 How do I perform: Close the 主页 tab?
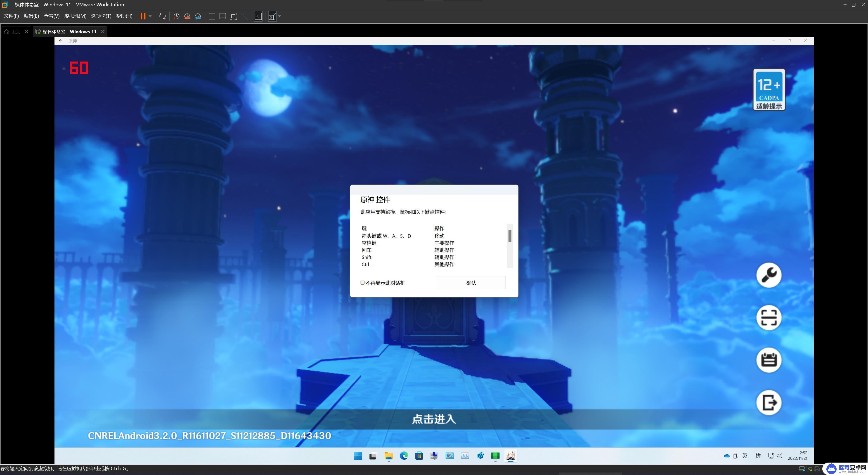coord(27,32)
